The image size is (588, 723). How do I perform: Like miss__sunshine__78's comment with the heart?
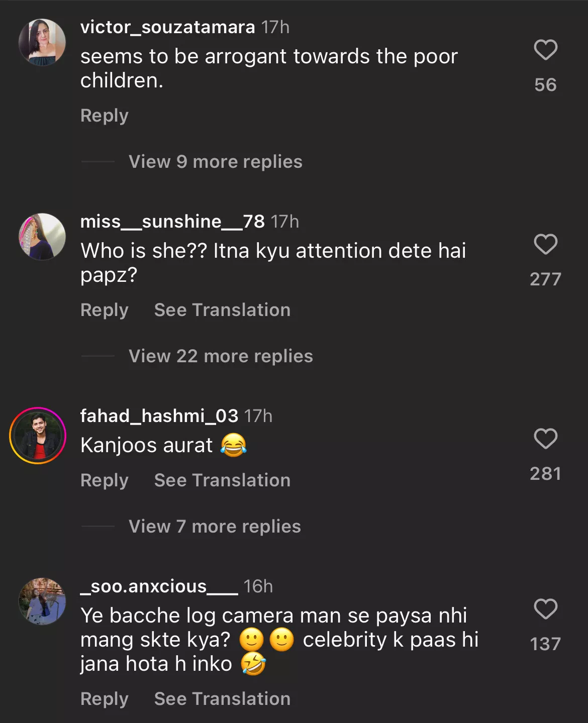545,245
